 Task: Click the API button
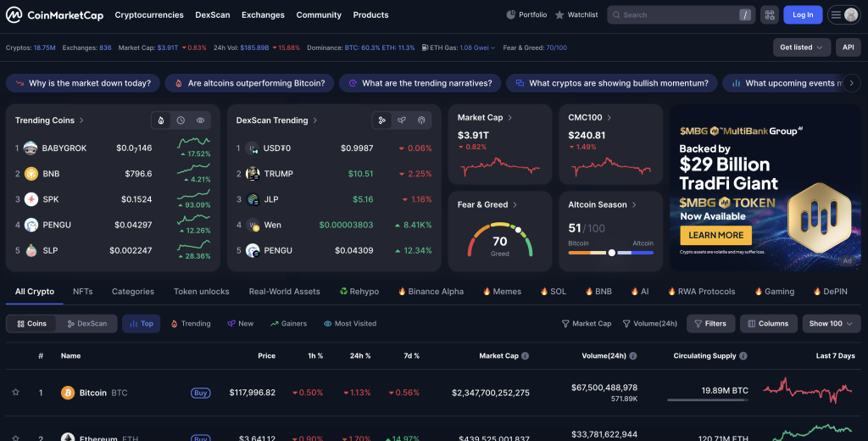(848, 47)
